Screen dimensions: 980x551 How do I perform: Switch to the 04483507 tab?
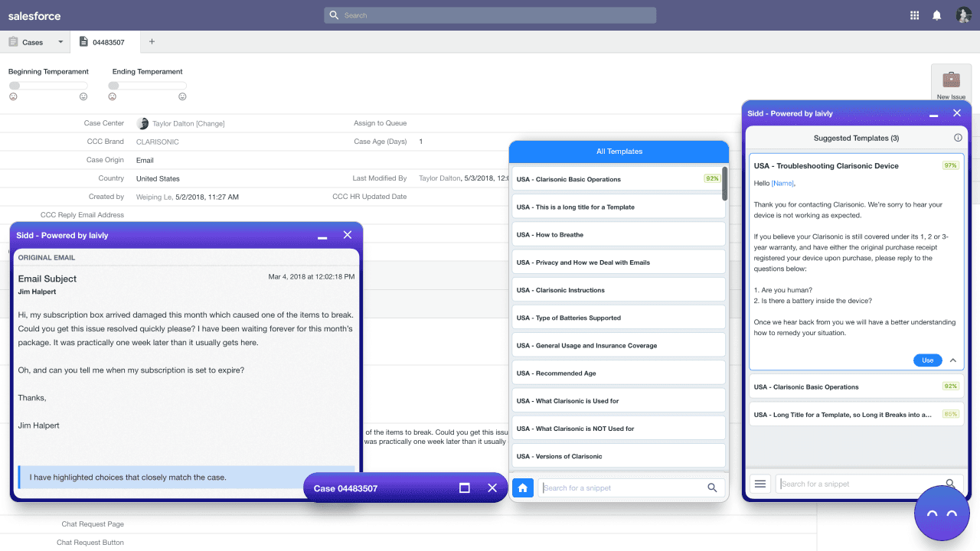[104, 42]
